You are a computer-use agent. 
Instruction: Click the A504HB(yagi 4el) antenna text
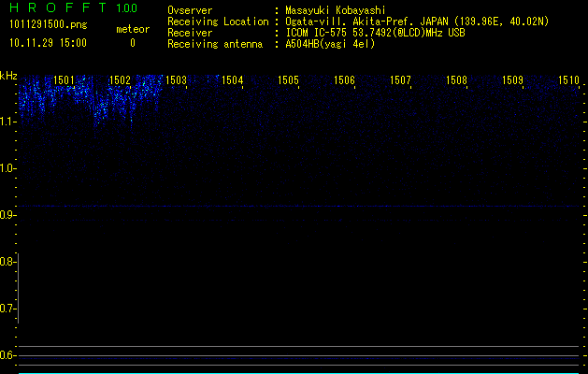click(330, 44)
